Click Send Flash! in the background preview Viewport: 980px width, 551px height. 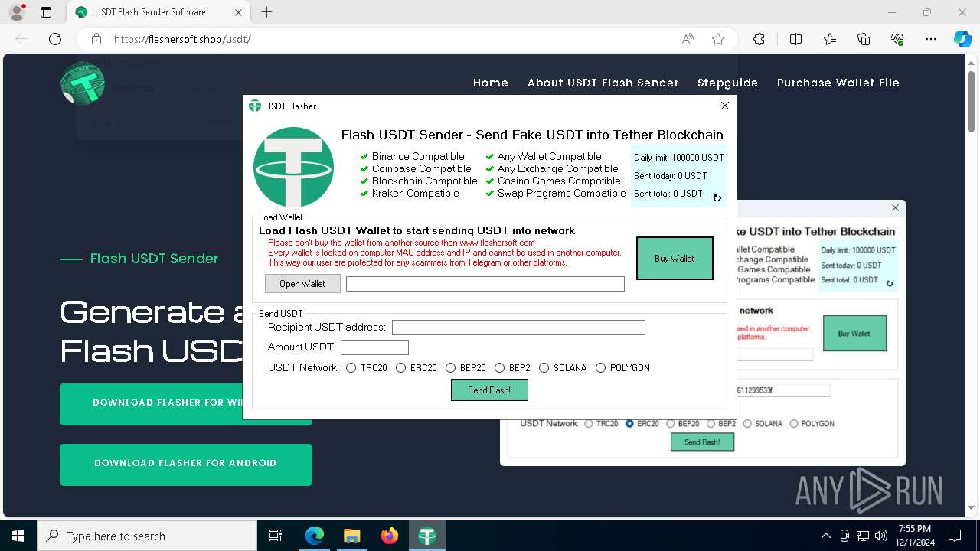[x=702, y=442]
